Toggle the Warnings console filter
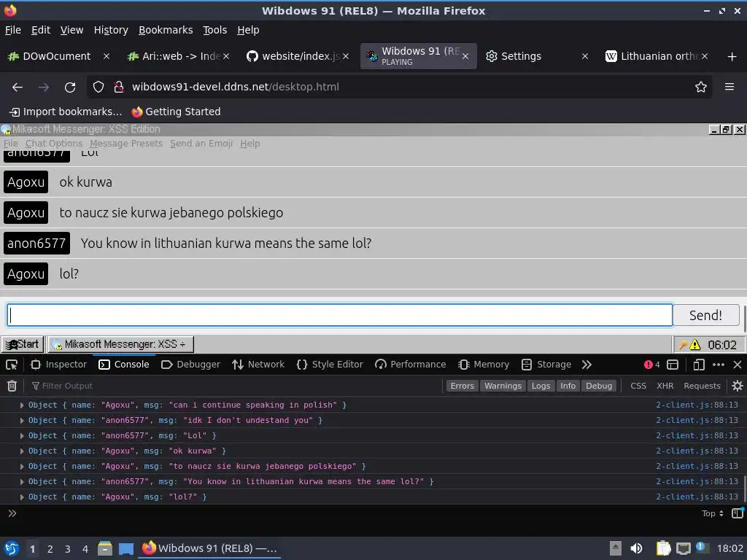Image resolution: width=747 pixels, height=560 pixels. click(x=503, y=386)
